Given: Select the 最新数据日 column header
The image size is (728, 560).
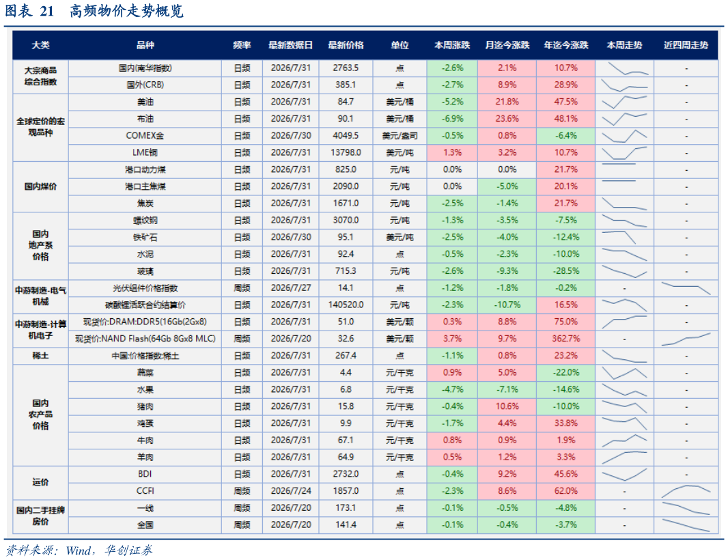Looking at the screenshot, I should point(291,45).
